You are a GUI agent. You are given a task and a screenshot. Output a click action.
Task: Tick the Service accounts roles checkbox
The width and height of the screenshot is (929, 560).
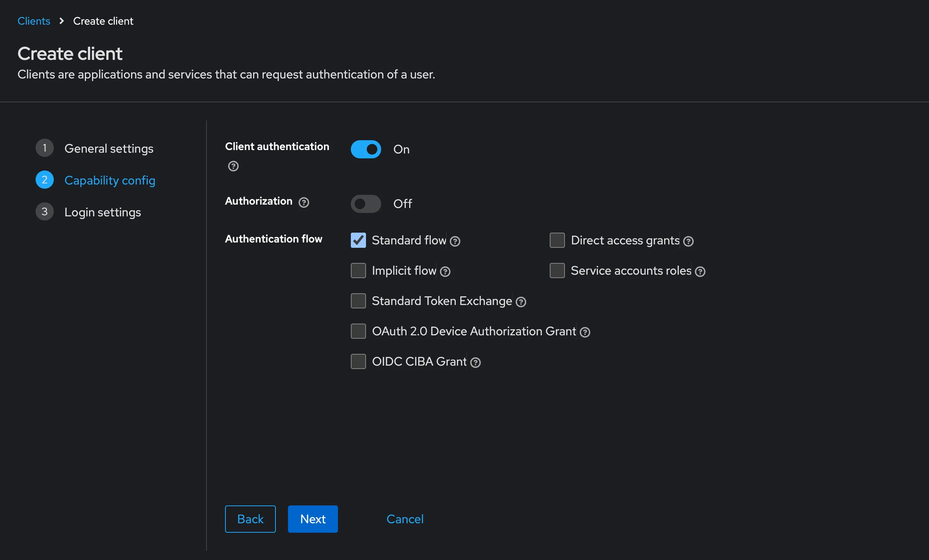(557, 271)
